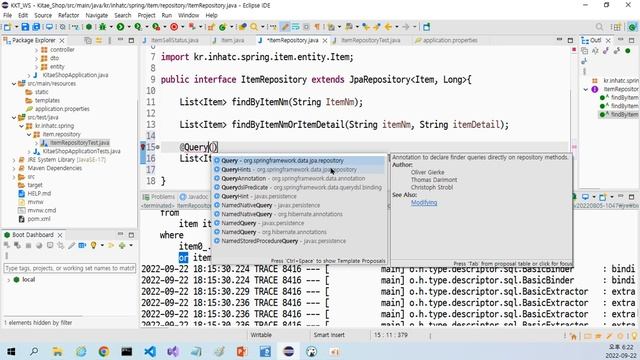Click the Boot Dashboard lightbulb icon
This screenshot has width=640, height=360.
tap(93, 245)
